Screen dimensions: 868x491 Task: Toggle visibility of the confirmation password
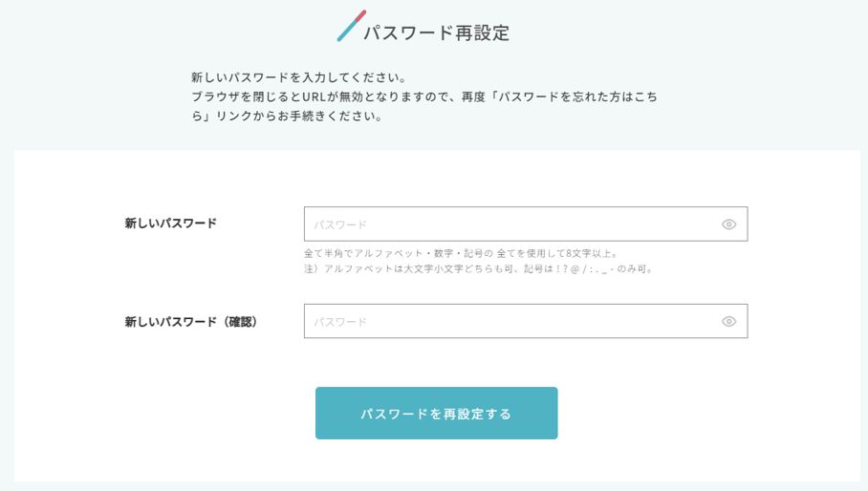(x=728, y=322)
